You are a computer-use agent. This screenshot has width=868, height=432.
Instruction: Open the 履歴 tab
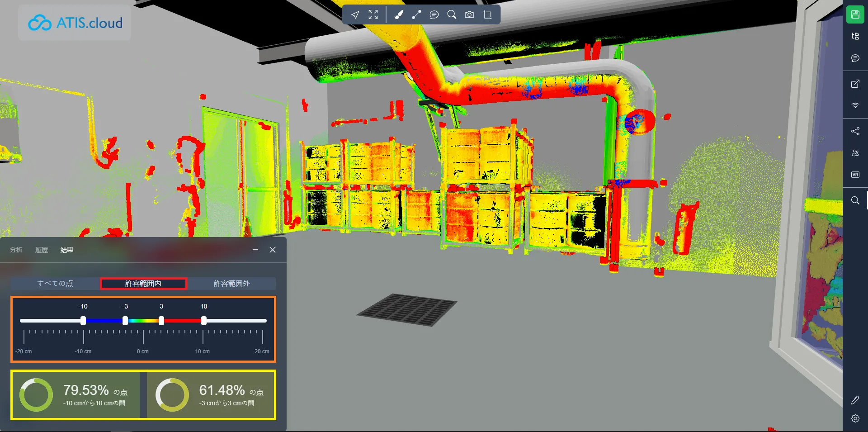pyautogui.click(x=42, y=250)
